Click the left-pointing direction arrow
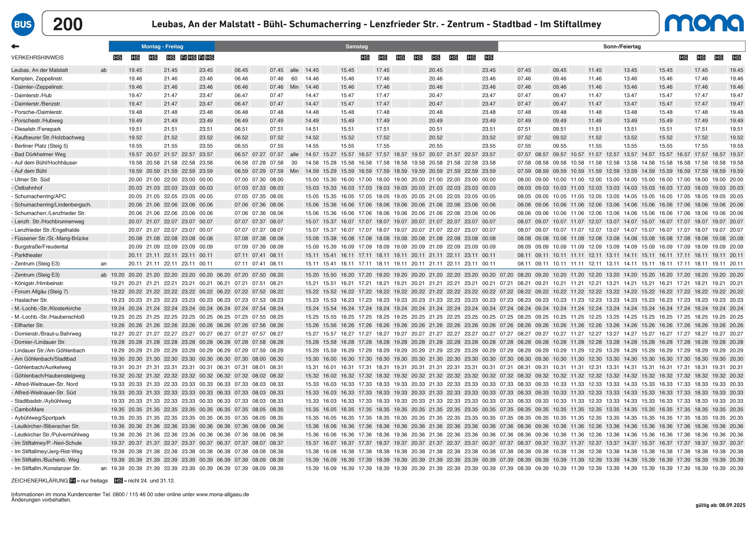 [15, 46]
